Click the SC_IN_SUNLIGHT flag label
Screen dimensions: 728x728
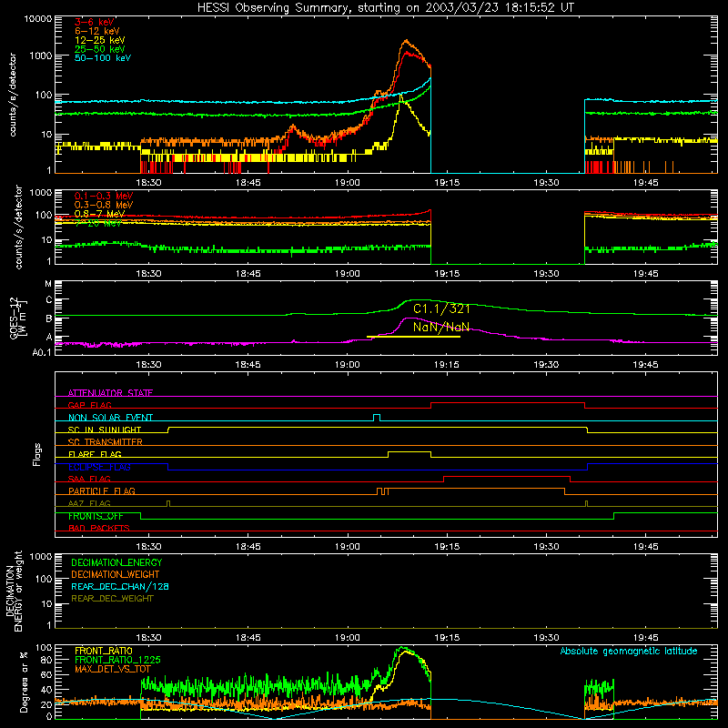point(105,430)
